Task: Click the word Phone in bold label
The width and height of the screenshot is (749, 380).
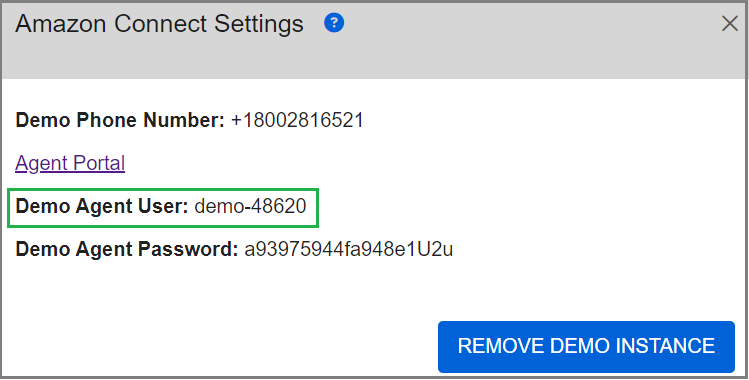Action: click(107, 120)
